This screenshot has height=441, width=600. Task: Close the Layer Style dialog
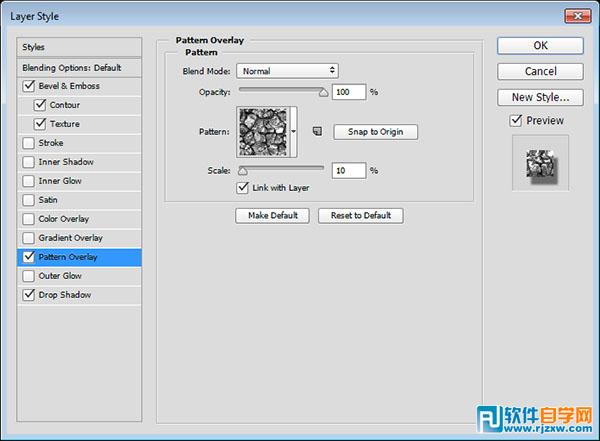pos(578,16)
